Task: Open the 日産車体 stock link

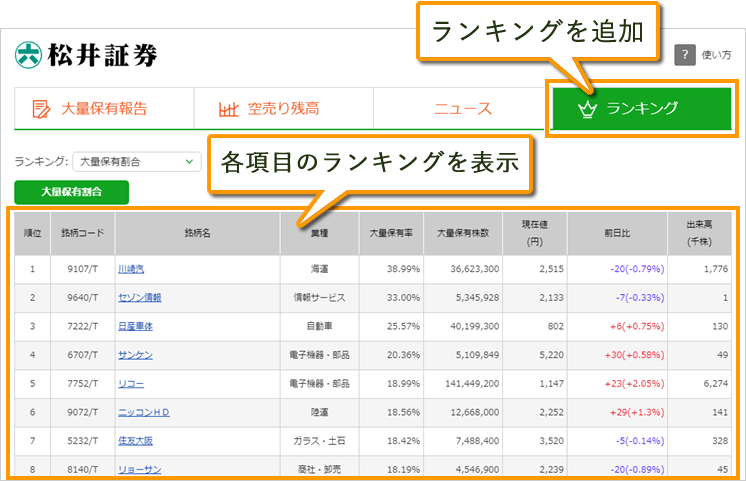Action: click(135, 326)
